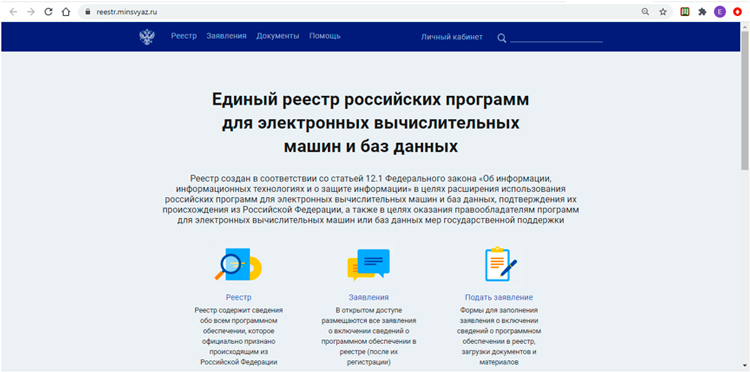Image resolution: width=750 pixels, height=372 pixels.
Task: Open the purple profile avatar
Action: coord(719,12)
